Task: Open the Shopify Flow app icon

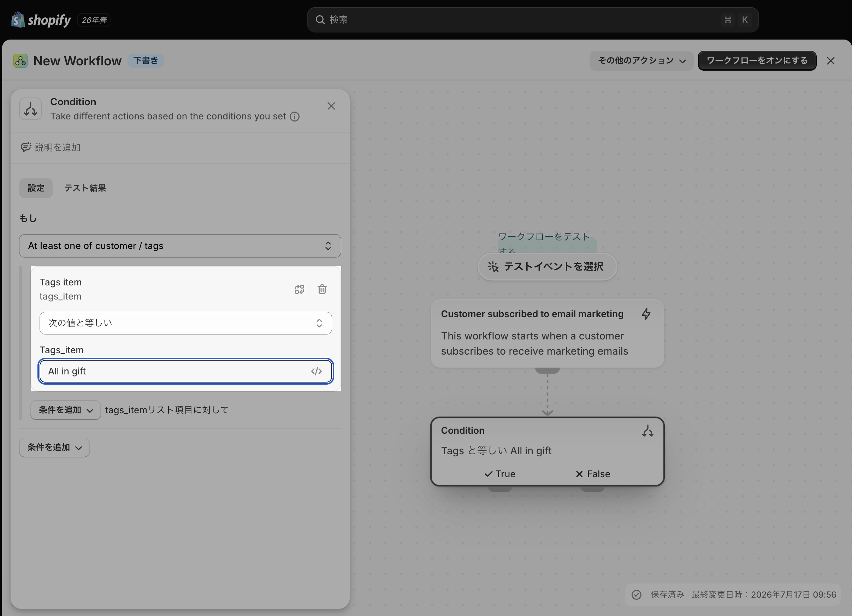Action: coord(20,61)
